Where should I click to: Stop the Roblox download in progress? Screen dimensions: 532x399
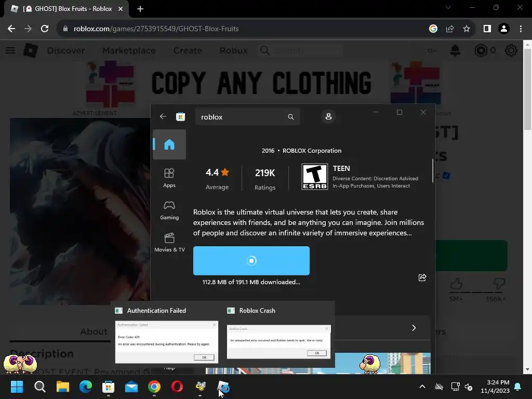[x=251, y=261]
